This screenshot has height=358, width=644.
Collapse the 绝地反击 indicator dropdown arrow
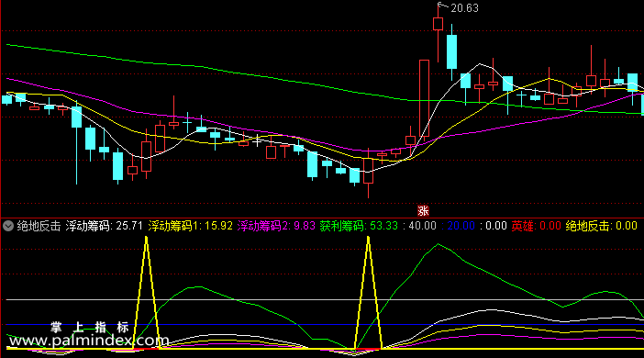pyautogui.click(x=8, y=226)
